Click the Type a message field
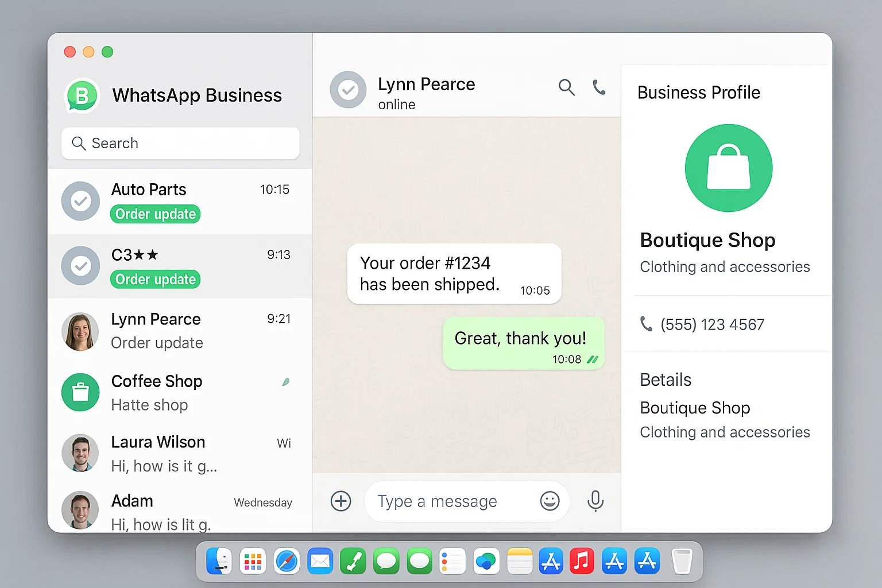882x588 pixels. click(467, 501)
